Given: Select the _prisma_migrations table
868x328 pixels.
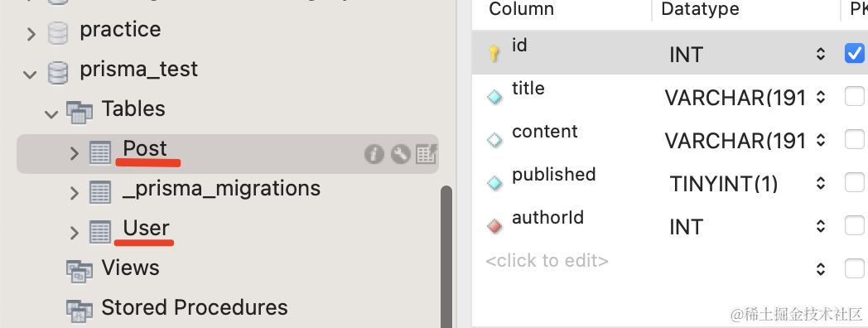Looking at the screenshot, I should 221,188.
